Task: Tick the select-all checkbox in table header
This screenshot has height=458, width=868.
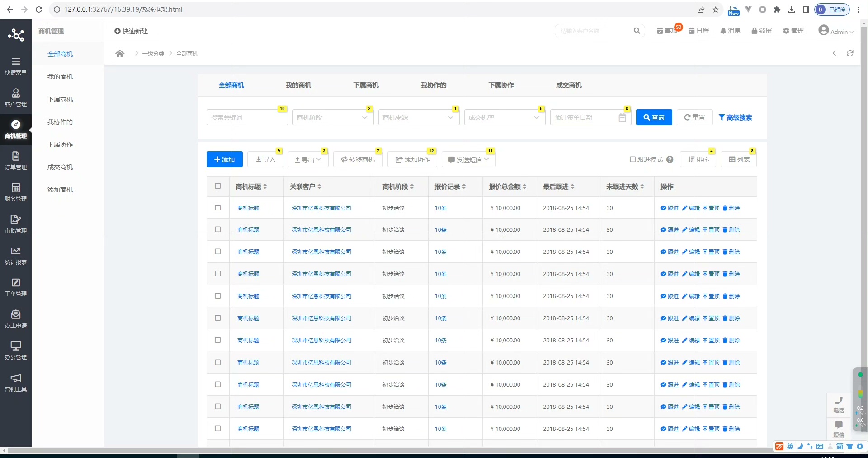Action: point(218,186)
